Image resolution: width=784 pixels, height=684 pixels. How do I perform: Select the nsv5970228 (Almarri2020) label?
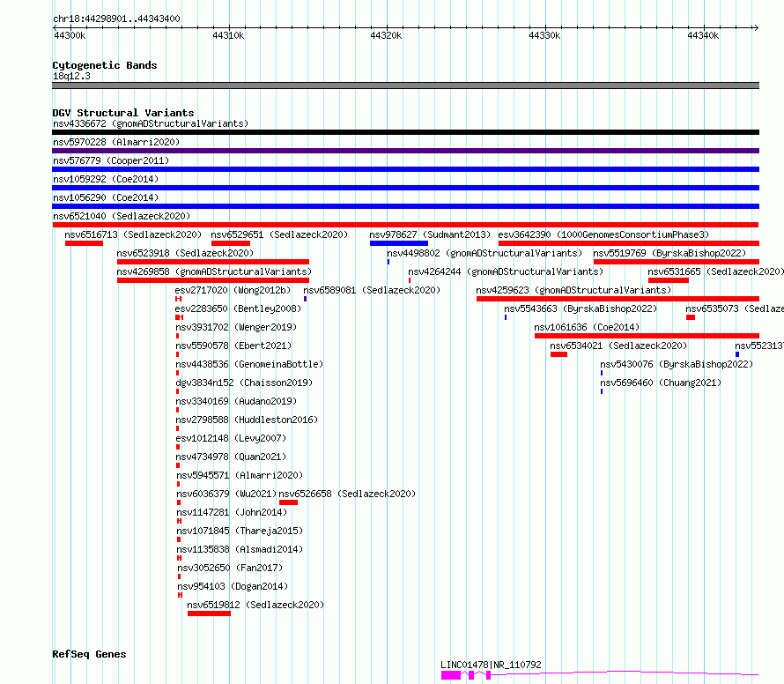[x=116, y=142]
